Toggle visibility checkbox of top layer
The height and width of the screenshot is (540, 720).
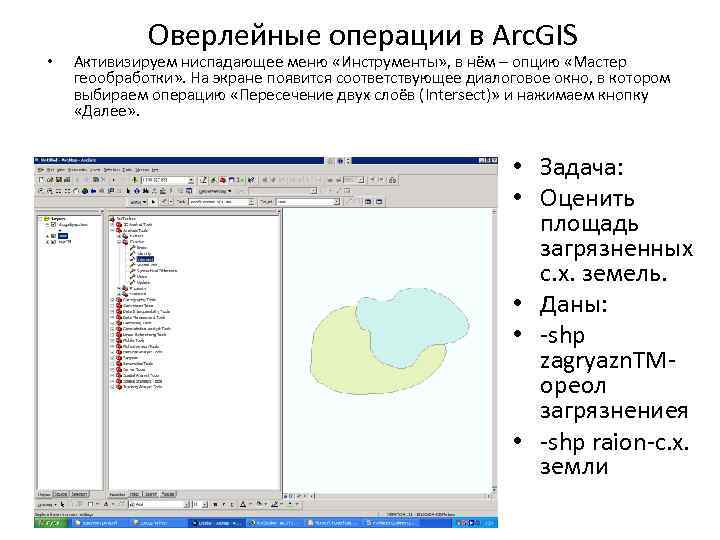pyautogui.click(x=53, y=225)
